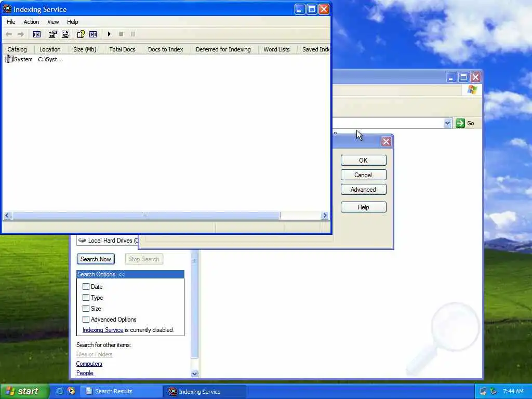532x399 pixels.
Task: Sort by the Size (Mb) column header
Action: click(x=86, y=49)
